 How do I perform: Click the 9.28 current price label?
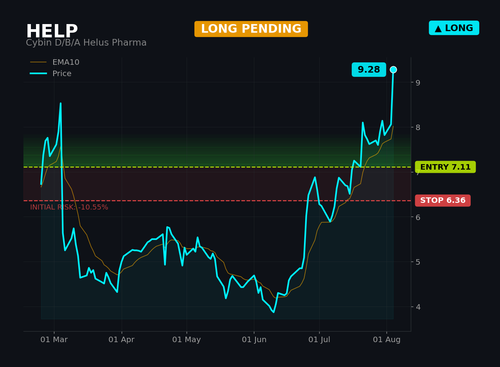pos(369,70)
